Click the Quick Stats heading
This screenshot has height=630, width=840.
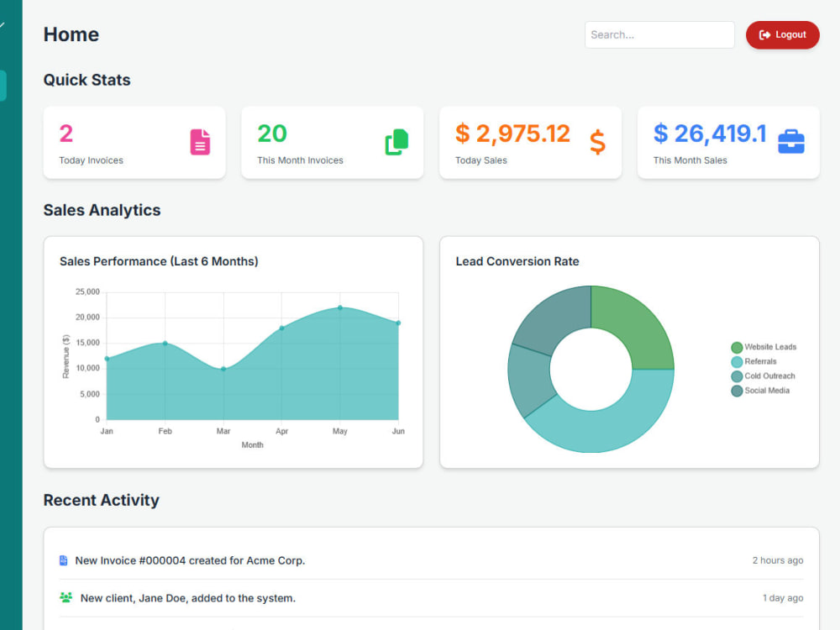tap(87, 80)
